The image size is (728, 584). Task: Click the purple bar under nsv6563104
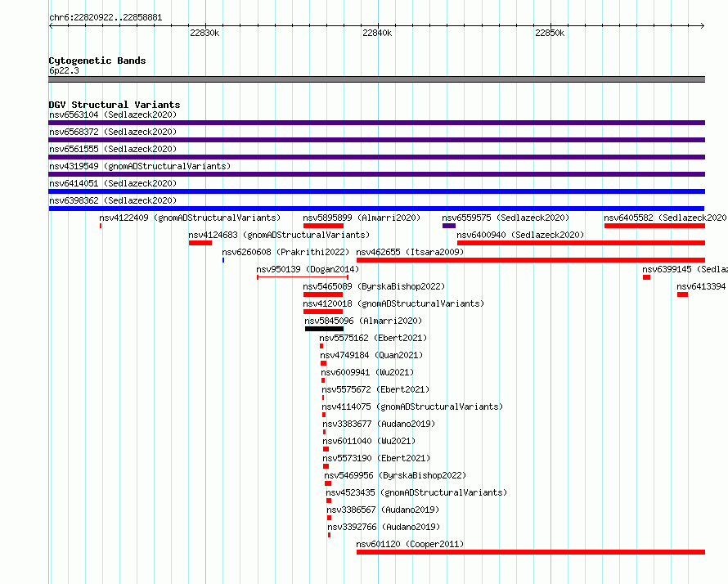pyautogui.click(x=376, y=123)
